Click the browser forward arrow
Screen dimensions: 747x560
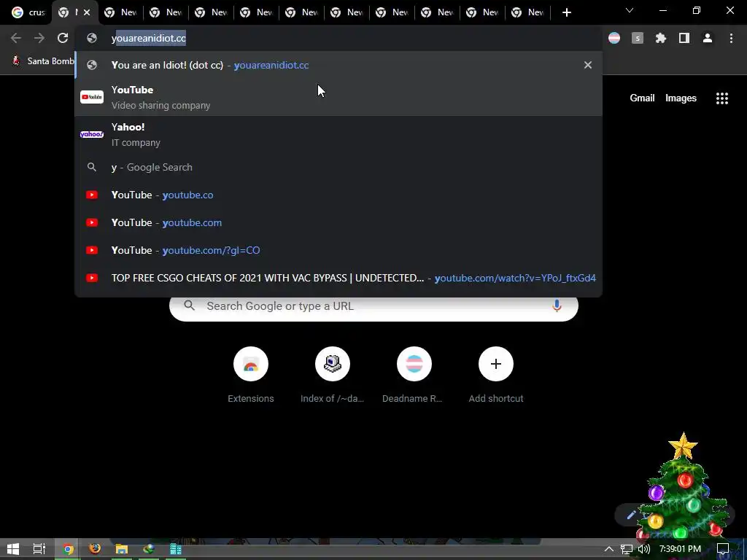coord(39,38)
